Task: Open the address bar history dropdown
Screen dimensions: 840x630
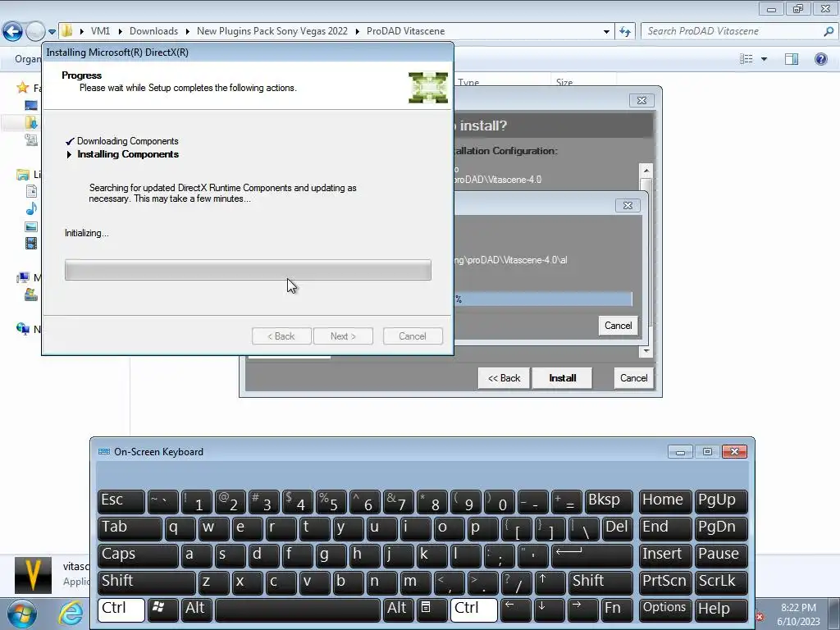Action: coord(606,32)
